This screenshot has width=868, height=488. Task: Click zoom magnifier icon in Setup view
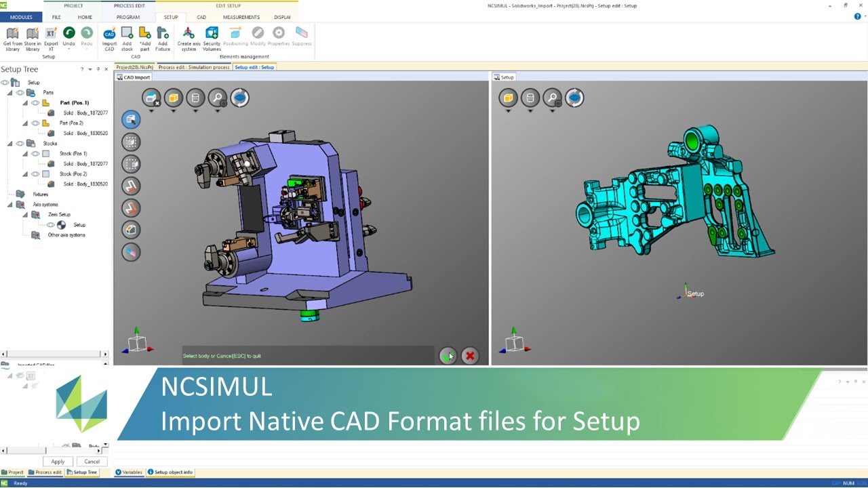click(552, 98)
